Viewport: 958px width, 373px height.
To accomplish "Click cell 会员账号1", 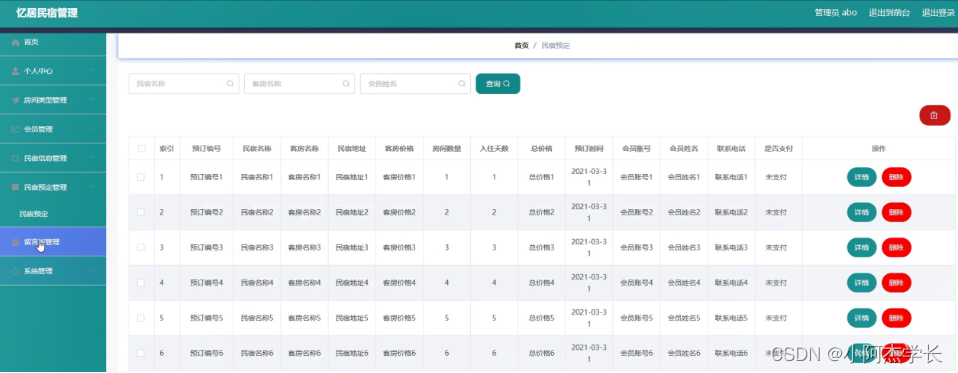I will tap(637, 177).
